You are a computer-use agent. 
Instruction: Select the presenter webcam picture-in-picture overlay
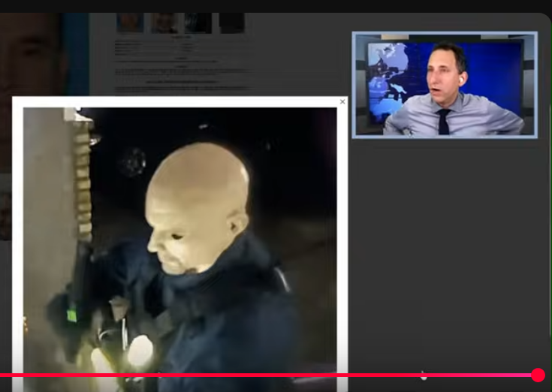445,85
